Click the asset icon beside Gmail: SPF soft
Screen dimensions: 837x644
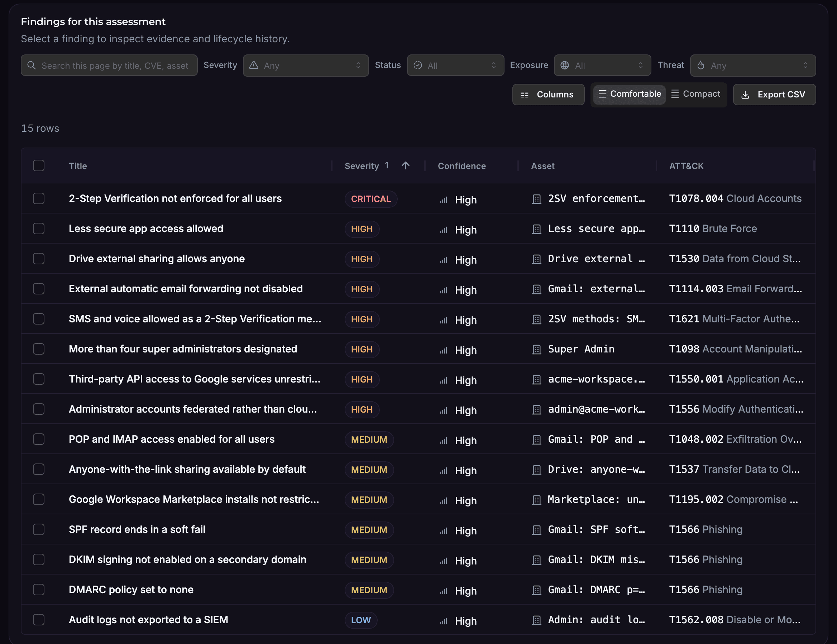[536, 530]
